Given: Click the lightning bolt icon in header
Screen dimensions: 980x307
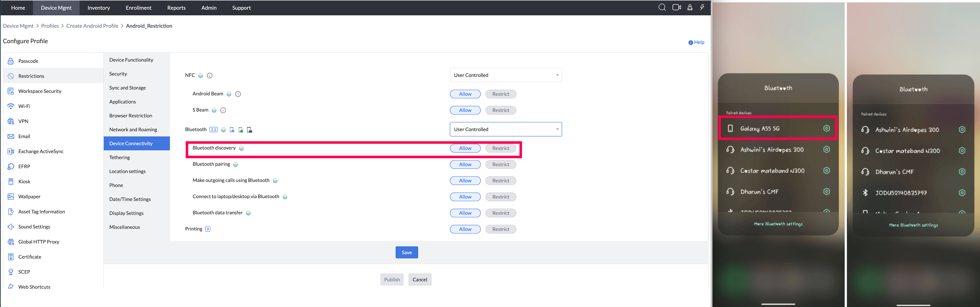Looking at the screenshot, I should [x=702, y=8].
